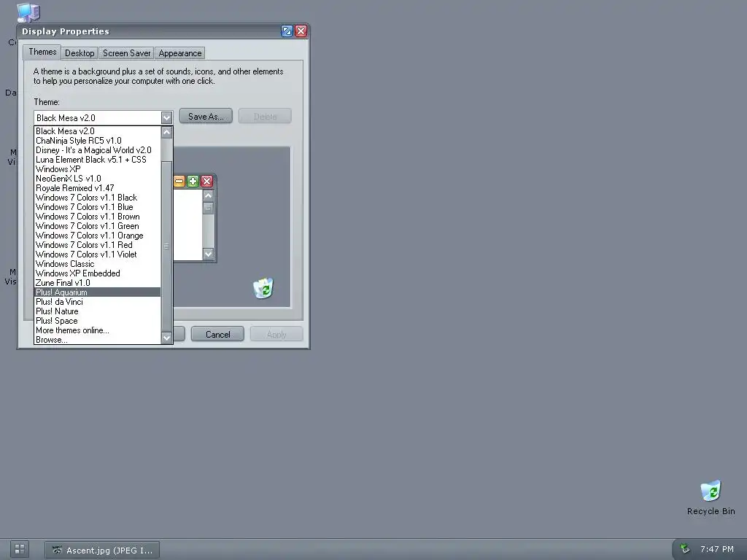Click the taskbar clock showing 7:47 PM
The height and width of the screenshot is (560, 747).
click(x=716, y=549)
